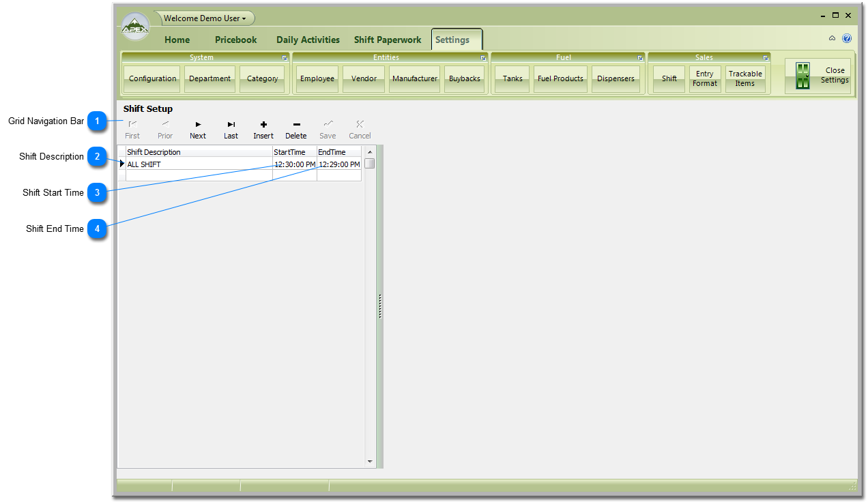The width and height of the screenshot is (868, 502).
Task: Select the ALL SHIFT description cell
Action: click(x=198, y=164)
